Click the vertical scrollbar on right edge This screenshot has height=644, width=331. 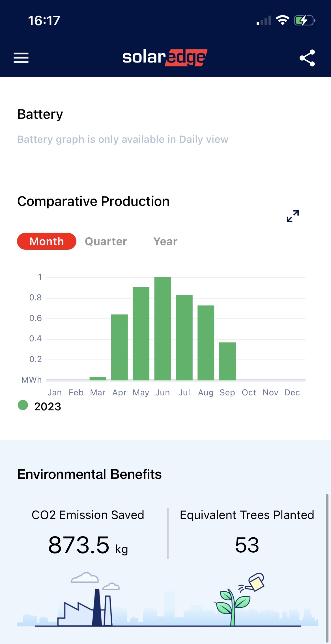click(327, 568)
